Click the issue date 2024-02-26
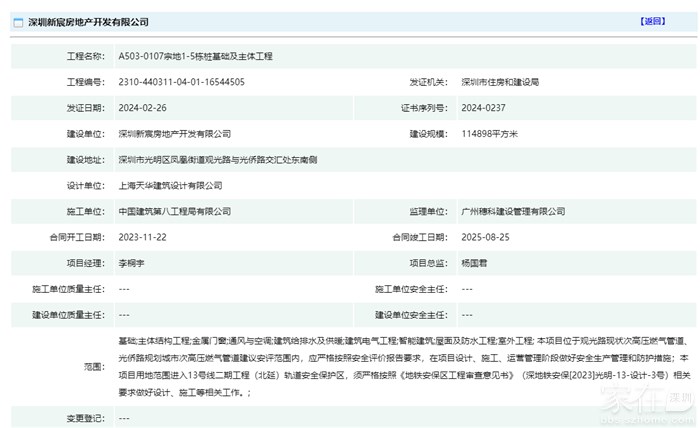 [x=141, y=108]
